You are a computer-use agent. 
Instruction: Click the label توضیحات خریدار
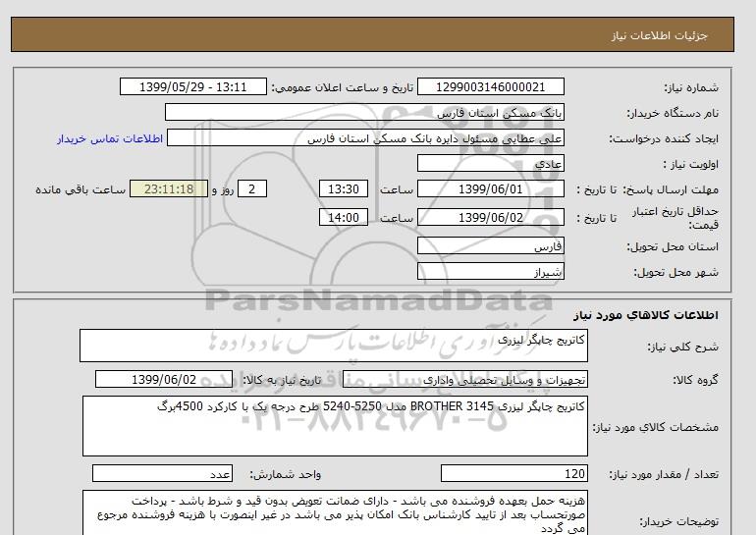tap(679, 521)
